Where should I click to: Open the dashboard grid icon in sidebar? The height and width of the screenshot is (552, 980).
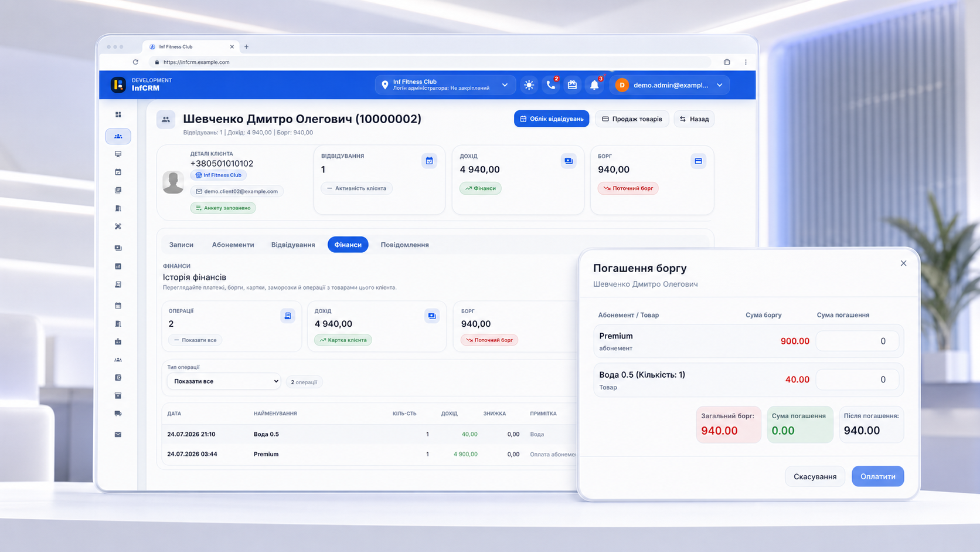(x=118, y=114)
